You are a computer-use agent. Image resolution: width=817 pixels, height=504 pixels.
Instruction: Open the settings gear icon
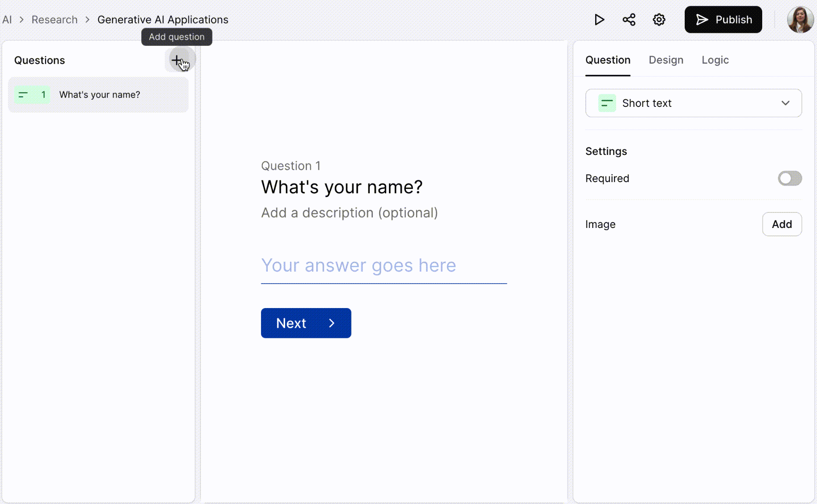[659, 20]
